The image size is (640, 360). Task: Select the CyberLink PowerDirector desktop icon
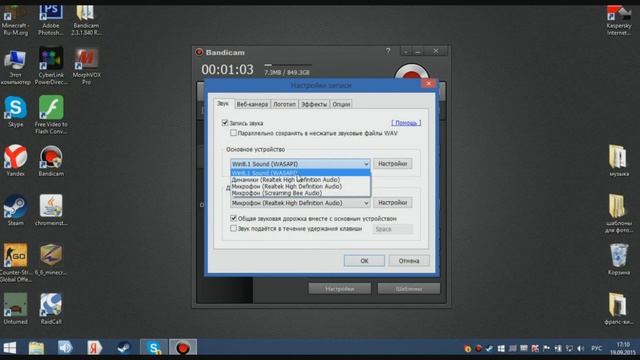click(x=51, y=66)
